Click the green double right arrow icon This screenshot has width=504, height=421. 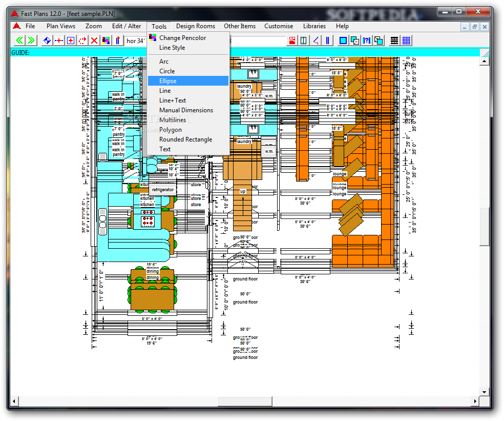[32, 41]
